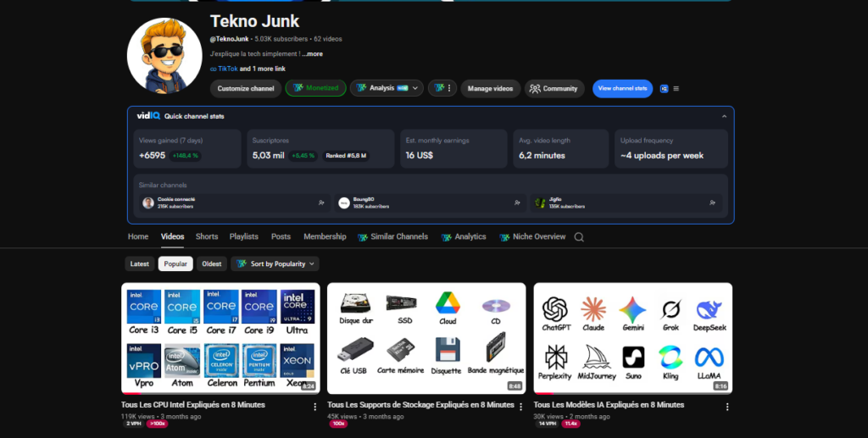Open the Home tab
The height and width of the screenshot is (438, 868).
[138, 236]
